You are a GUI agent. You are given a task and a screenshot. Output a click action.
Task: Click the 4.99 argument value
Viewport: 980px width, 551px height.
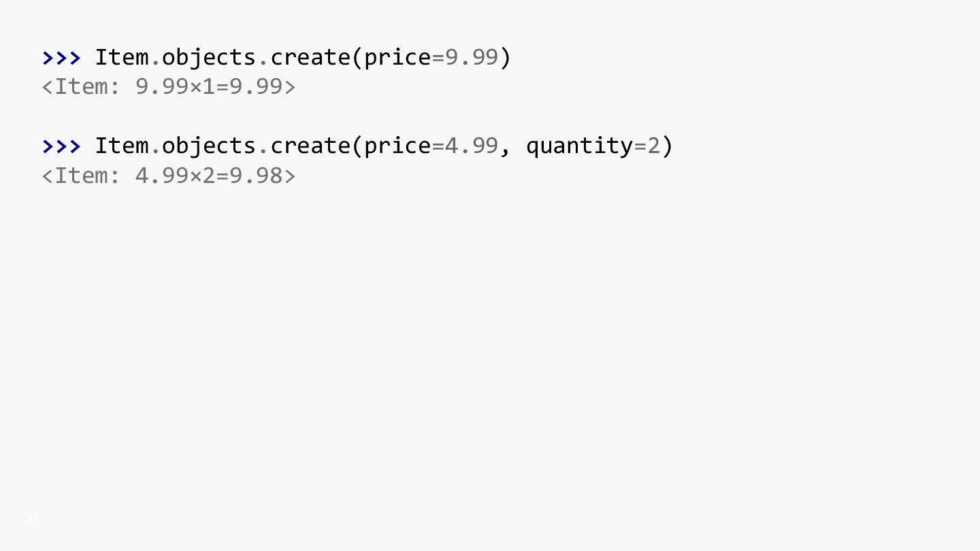472,146
